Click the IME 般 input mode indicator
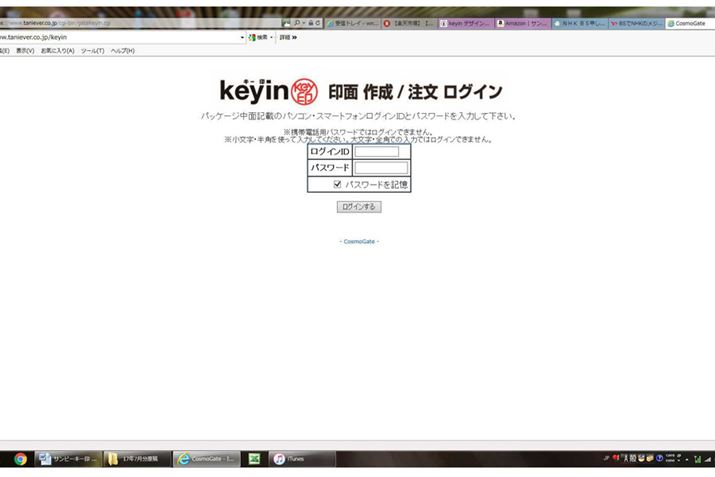Viewport: 715px width, 477px height. click(x=633, y=458)
